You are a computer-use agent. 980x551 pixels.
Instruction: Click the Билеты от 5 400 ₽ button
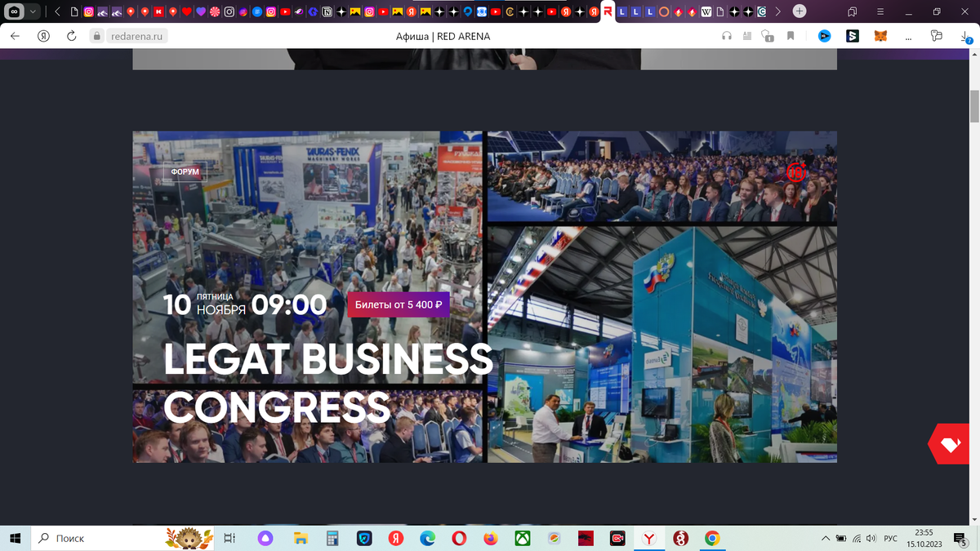[399, 304]
